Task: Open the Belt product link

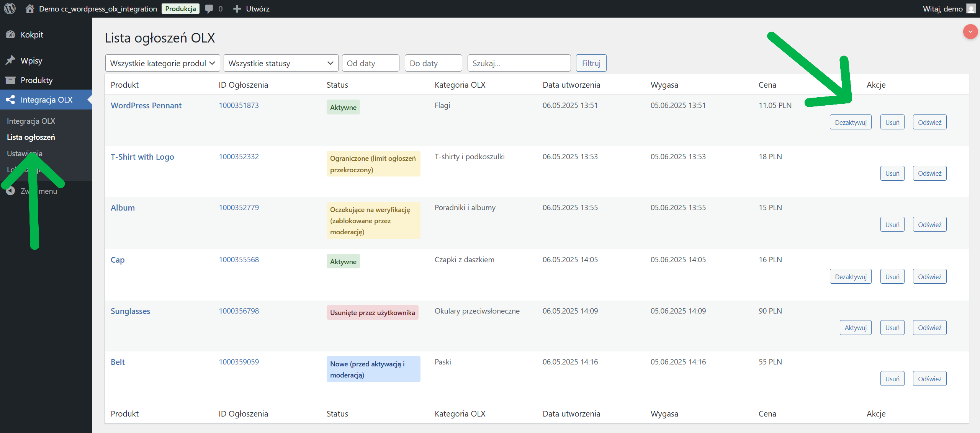Action: click(118, 362)
